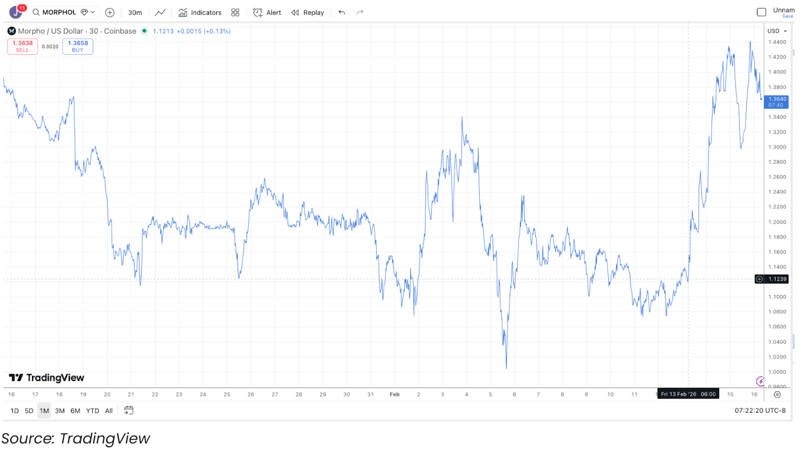Click the 07:22:20 UTC-8 timezone clock
The width and height of the screenshot is (800, 452).
click(x=760, y=411)
